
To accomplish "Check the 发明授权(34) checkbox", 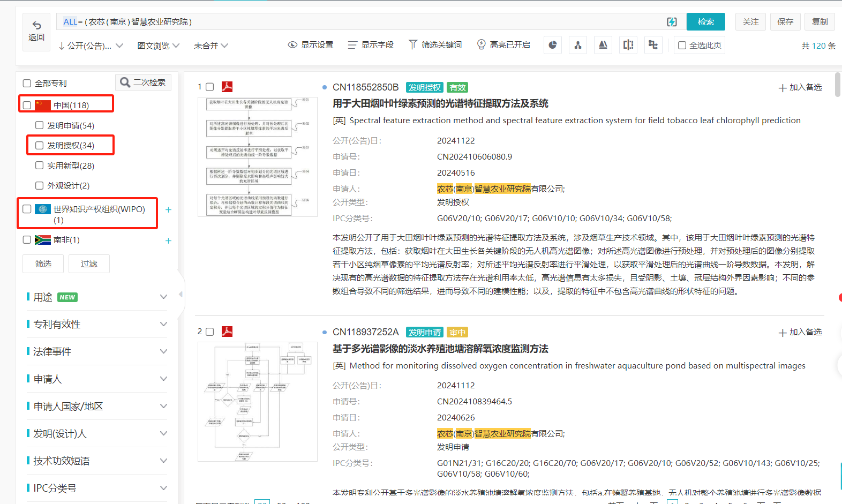I will point(39,145).
